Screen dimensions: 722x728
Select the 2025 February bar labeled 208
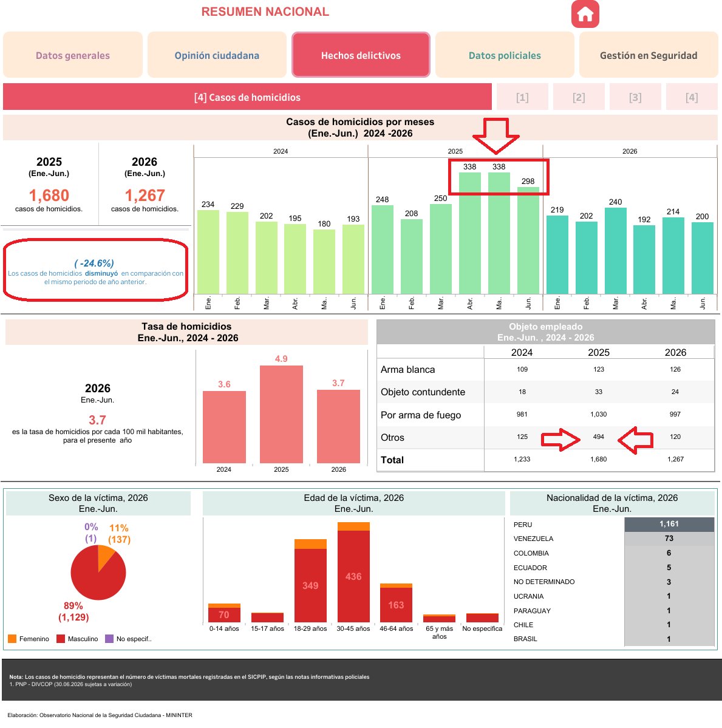click(x=411, y=256)
